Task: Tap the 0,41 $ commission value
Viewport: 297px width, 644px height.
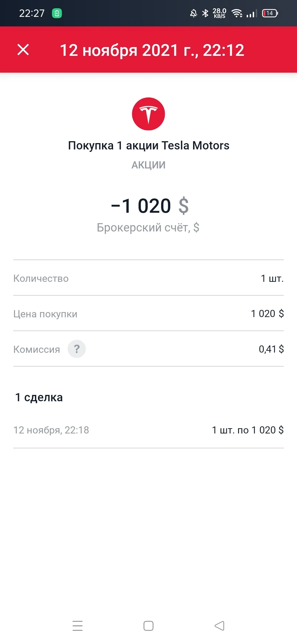Action: click(x=271, y=349)
